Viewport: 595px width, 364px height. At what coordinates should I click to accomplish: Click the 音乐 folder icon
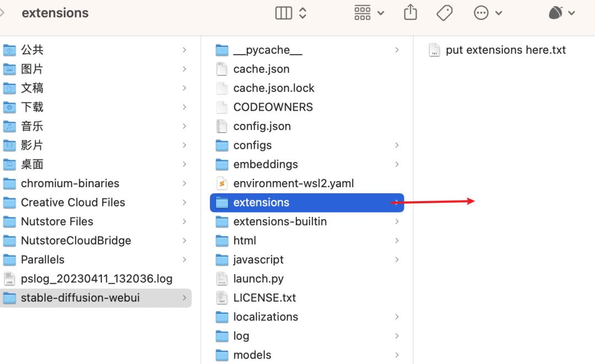point(9,127)
